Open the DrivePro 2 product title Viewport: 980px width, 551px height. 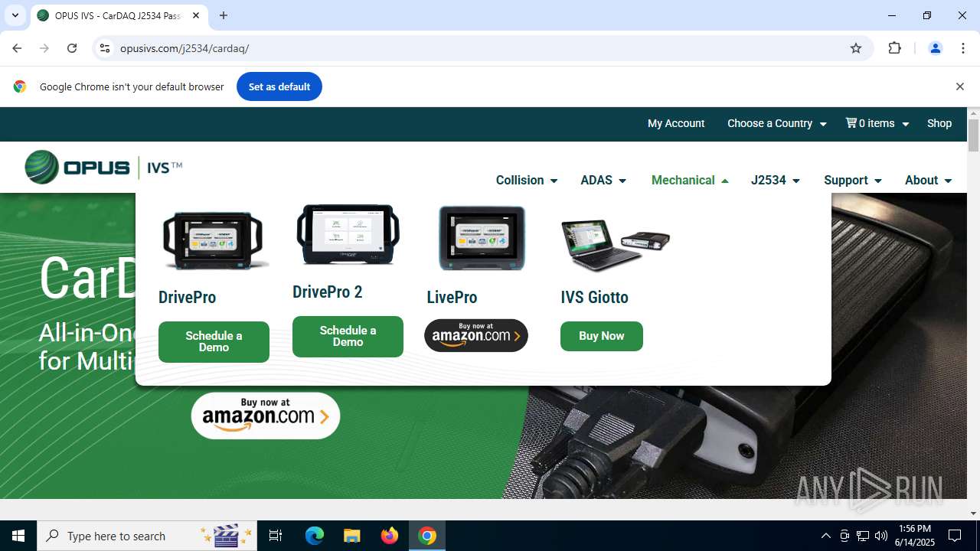tap(327, 292)
